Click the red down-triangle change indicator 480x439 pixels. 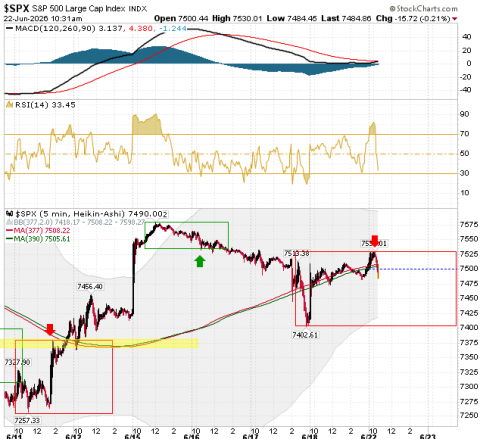454,19
